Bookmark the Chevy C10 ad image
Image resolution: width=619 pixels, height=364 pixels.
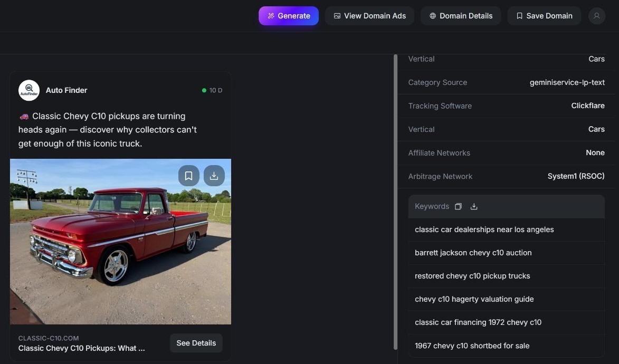pos(189,176)
